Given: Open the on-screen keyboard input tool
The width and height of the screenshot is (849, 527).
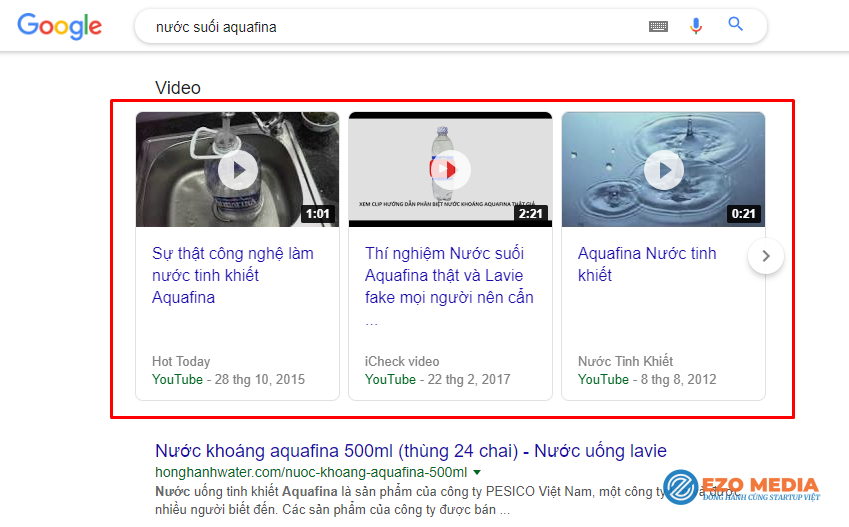Looking at the screenshot, I should tap(658, 27).
